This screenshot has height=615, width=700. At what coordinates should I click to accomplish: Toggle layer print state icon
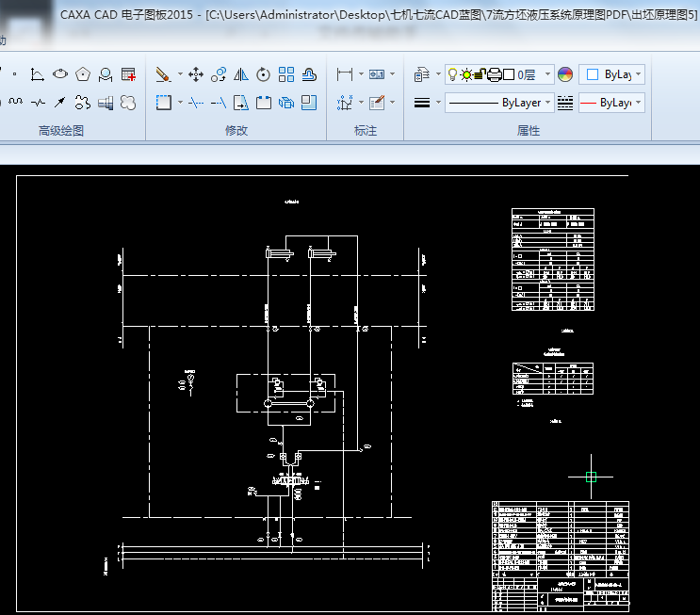(x=494, y=74)
